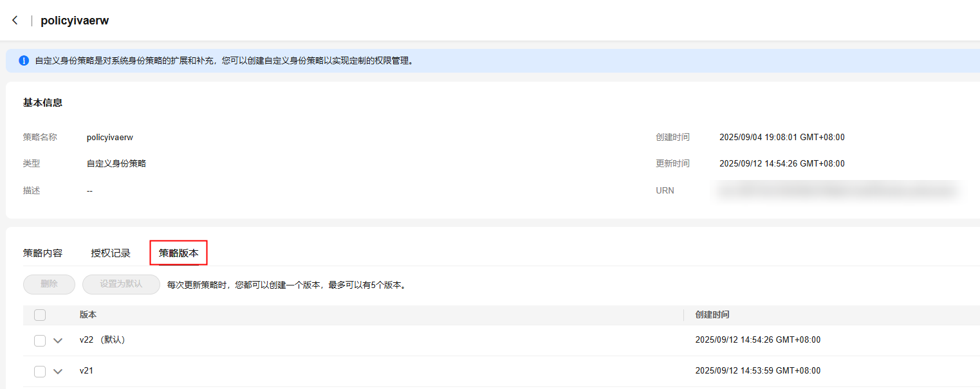Click the back arrow next to policyivaerw
Screen dimensions: 980x389
coord(15,21)
